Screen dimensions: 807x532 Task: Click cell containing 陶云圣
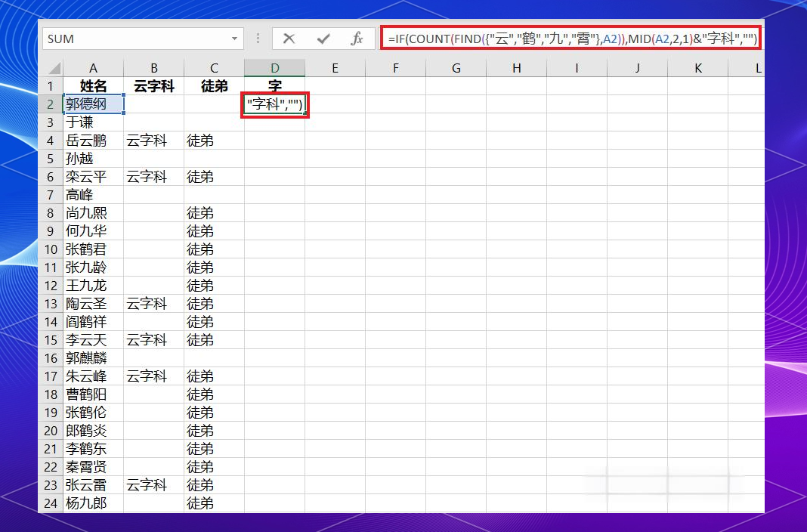point(93,304)
